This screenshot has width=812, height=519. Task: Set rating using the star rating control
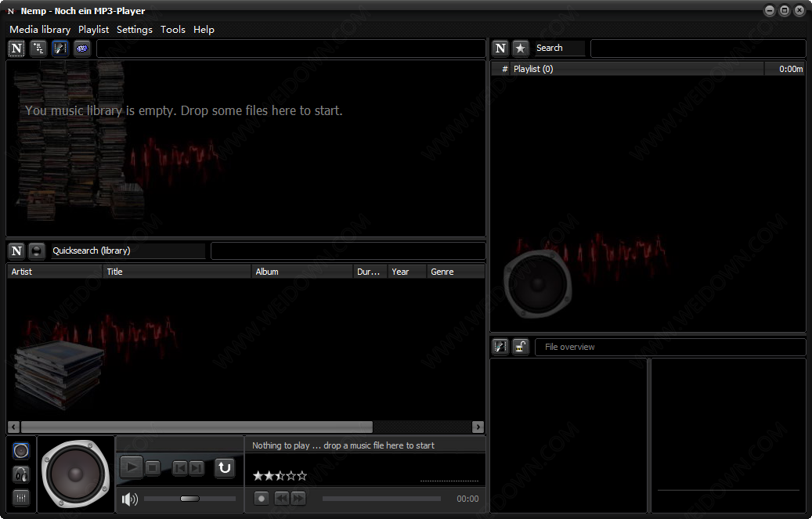coord(280,475)
